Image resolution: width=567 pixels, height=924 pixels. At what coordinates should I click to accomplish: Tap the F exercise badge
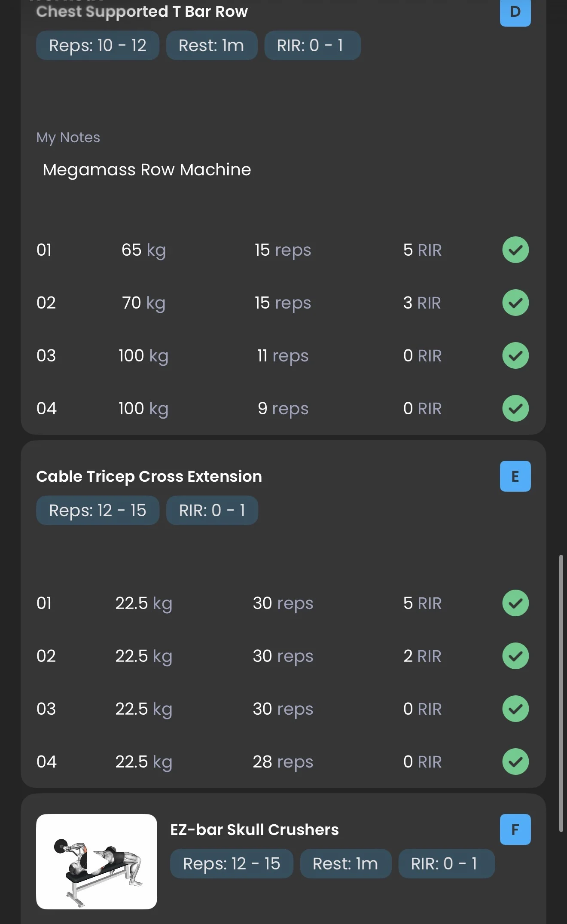[x=515, y=829]
